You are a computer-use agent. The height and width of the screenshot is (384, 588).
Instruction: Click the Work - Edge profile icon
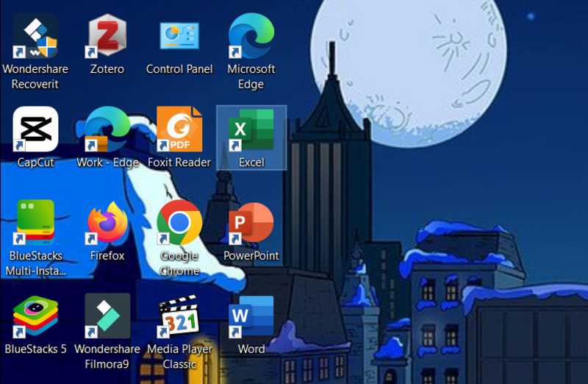107,129
